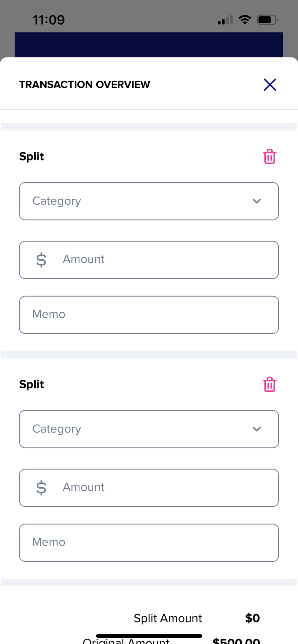The height and width of the screenshot is (644, 298).
Task: Tap the cellular signal bars icon
Action: tap(225, 20)
